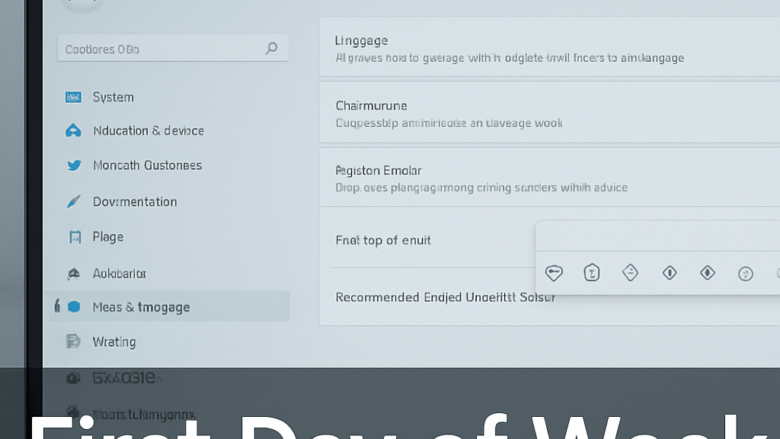Screen dimensions: 780x439
Task: Click the Meas & tmogage blue icon
Action: (x=74, y=307)
